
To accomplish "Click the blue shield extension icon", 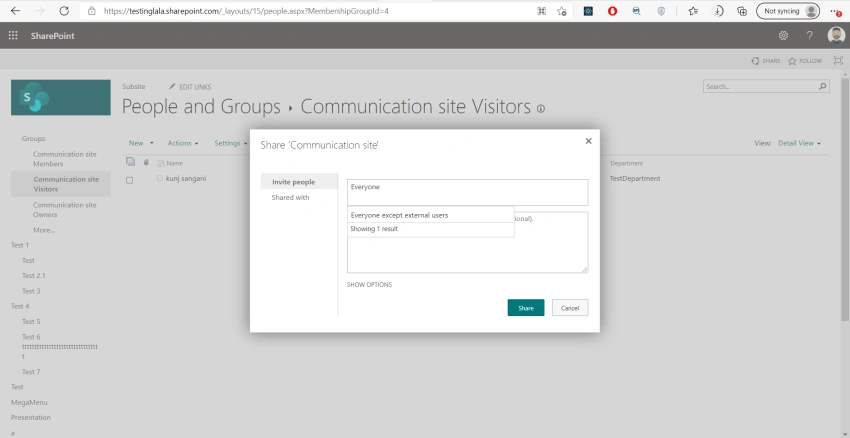I will coord(661,11).
